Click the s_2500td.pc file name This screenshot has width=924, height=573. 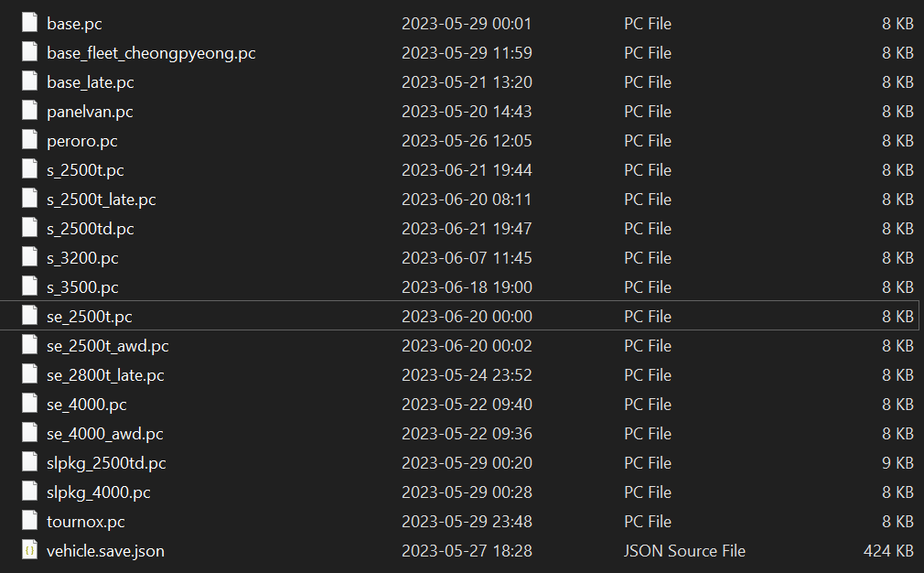click(91, 229)
